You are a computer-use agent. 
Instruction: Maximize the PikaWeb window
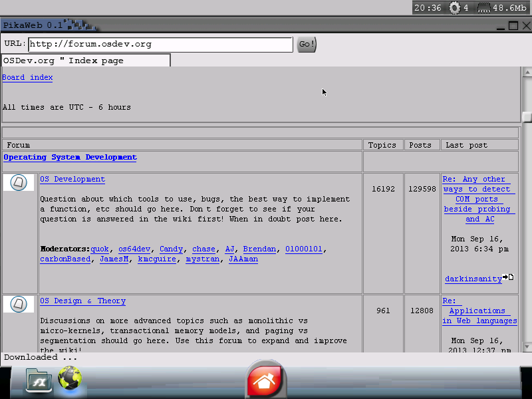point(513,26)
